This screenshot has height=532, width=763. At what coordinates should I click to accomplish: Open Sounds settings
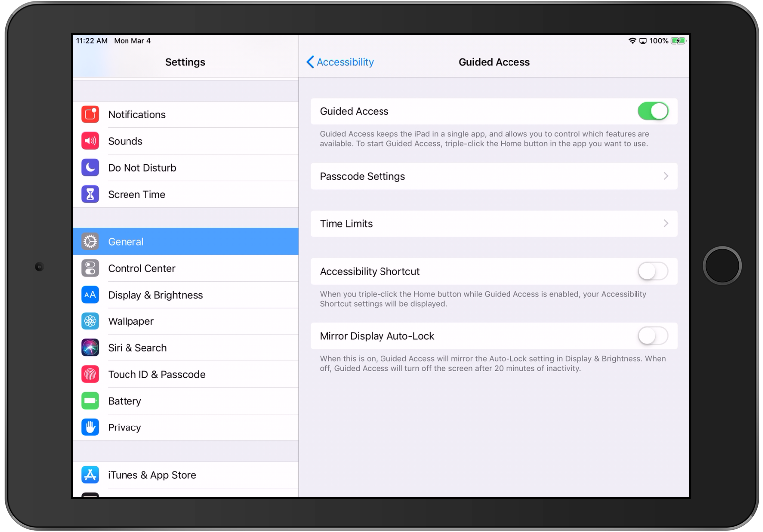pos(185,141)
